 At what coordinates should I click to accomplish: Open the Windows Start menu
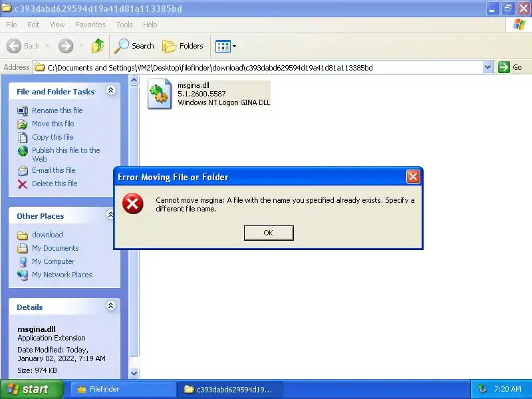coord(32,389)
